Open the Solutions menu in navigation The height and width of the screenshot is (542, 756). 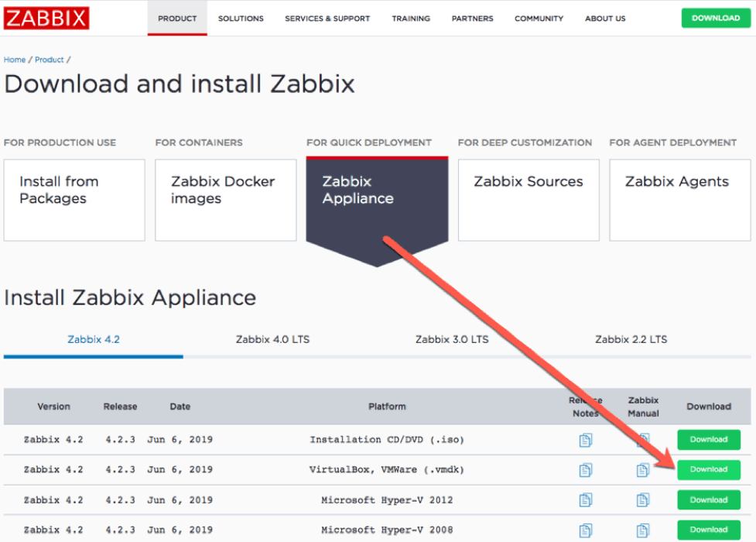coord(241,19)
